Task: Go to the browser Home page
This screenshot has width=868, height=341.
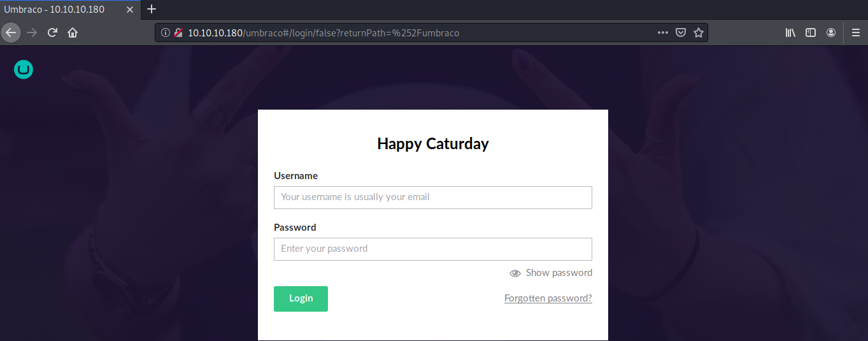Action: pyautogui.click(x=73, y=33)
